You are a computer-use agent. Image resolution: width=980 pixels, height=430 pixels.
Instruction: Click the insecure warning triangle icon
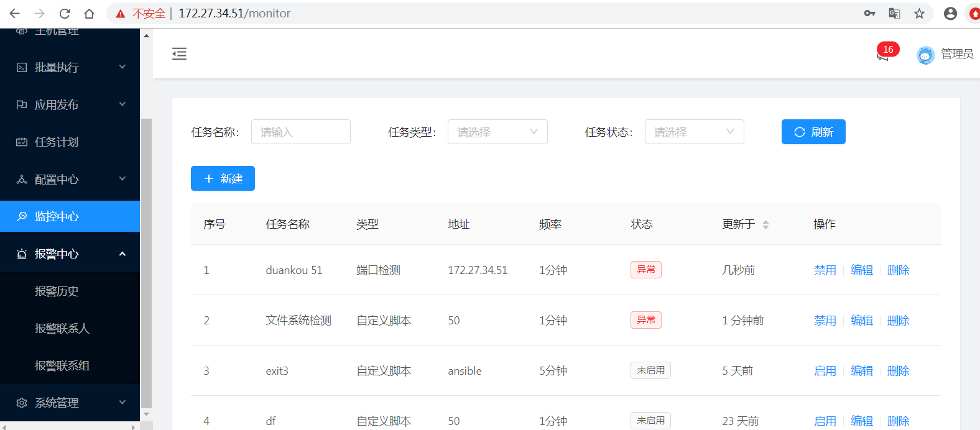pos(121,14)
